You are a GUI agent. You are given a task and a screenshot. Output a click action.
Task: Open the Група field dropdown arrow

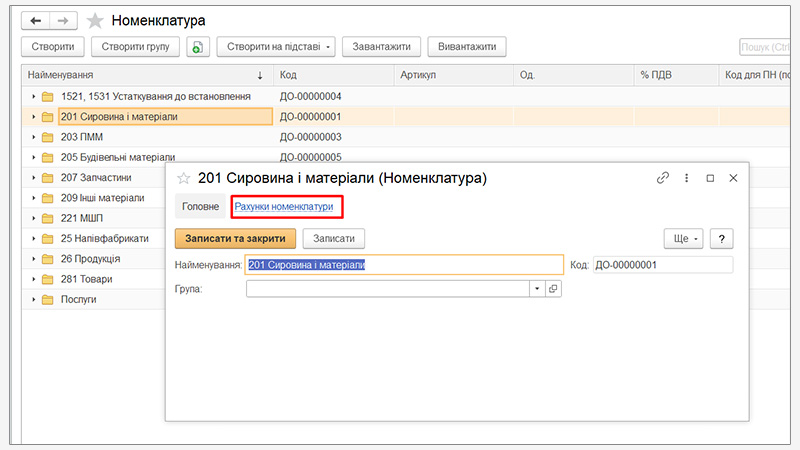pyautogui.click(x=536, y=289)
